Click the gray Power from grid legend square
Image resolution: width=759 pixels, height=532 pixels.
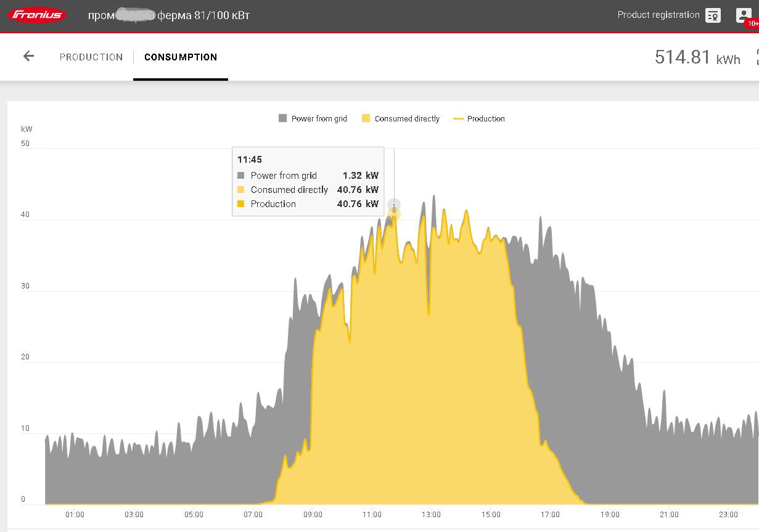click(283, 118)
